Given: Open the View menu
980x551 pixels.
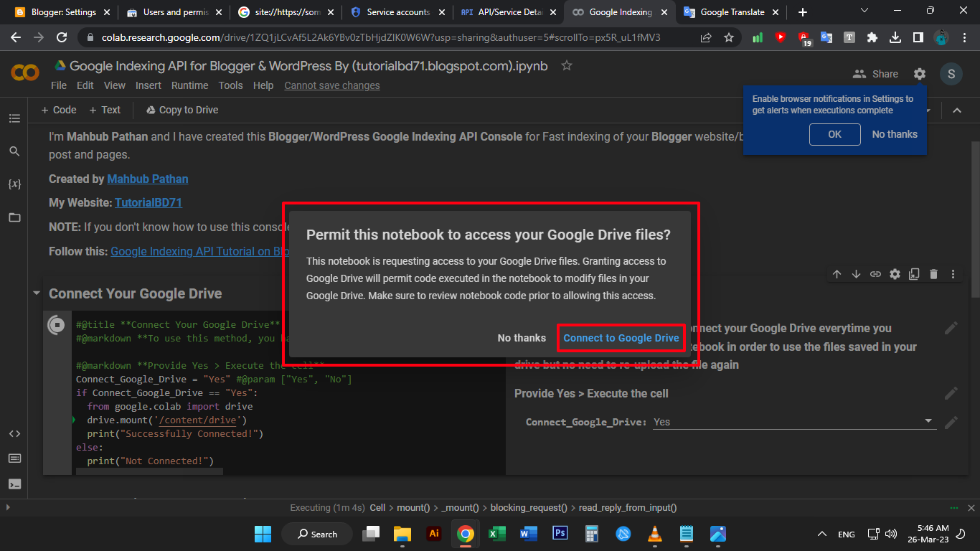Looking at the screenshot, I should click(115, 85).
